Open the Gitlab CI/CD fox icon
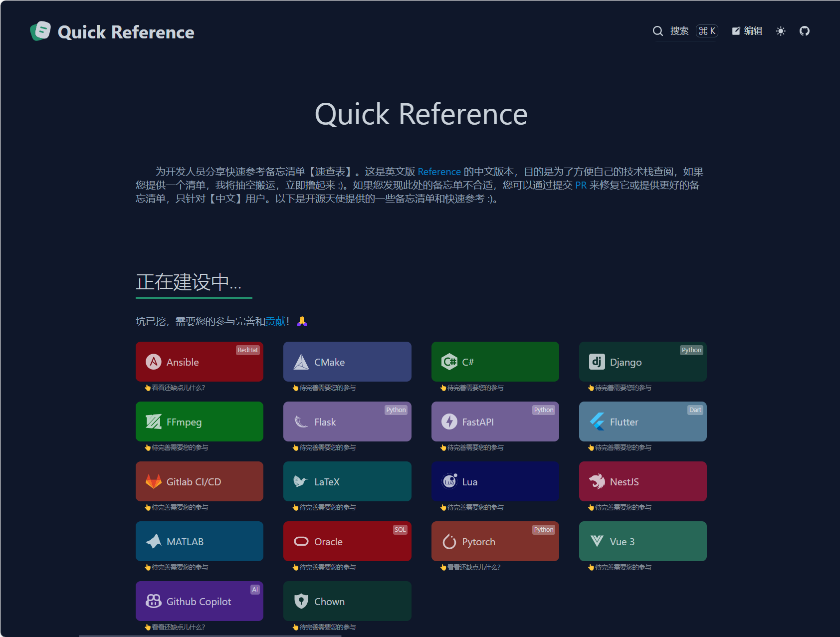 153,481
